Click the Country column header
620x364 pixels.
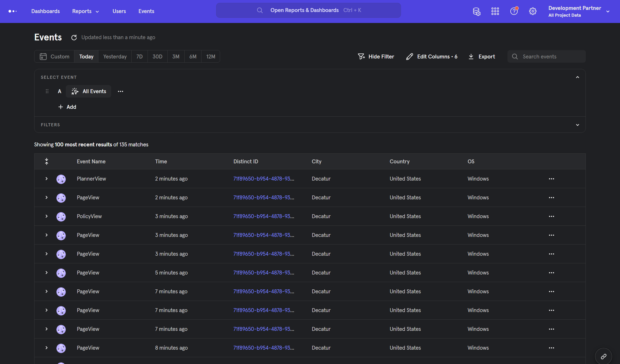[x=399, y=162]
